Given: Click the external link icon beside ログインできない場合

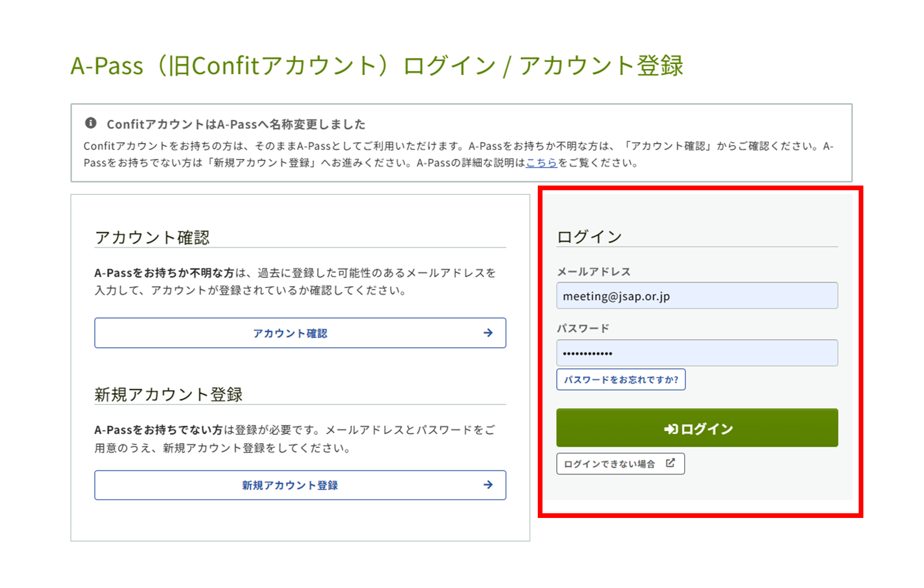Looking at the screenshot, I should pos(670,463).
